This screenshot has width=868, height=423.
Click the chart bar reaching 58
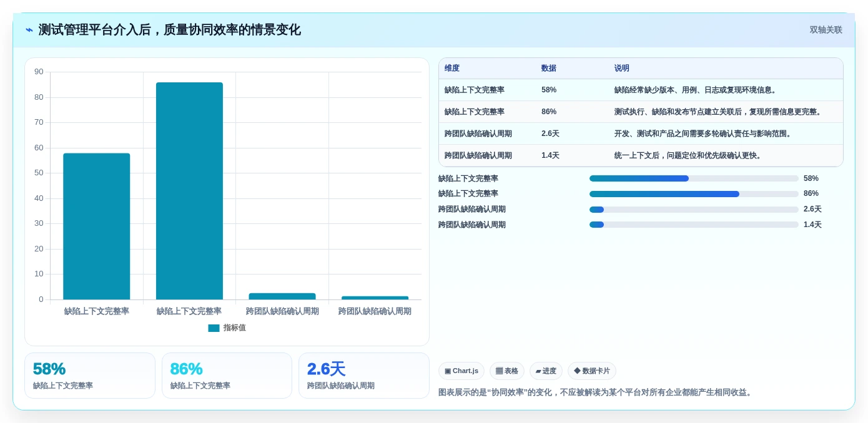pyautogui.click(x=97, y=226)
